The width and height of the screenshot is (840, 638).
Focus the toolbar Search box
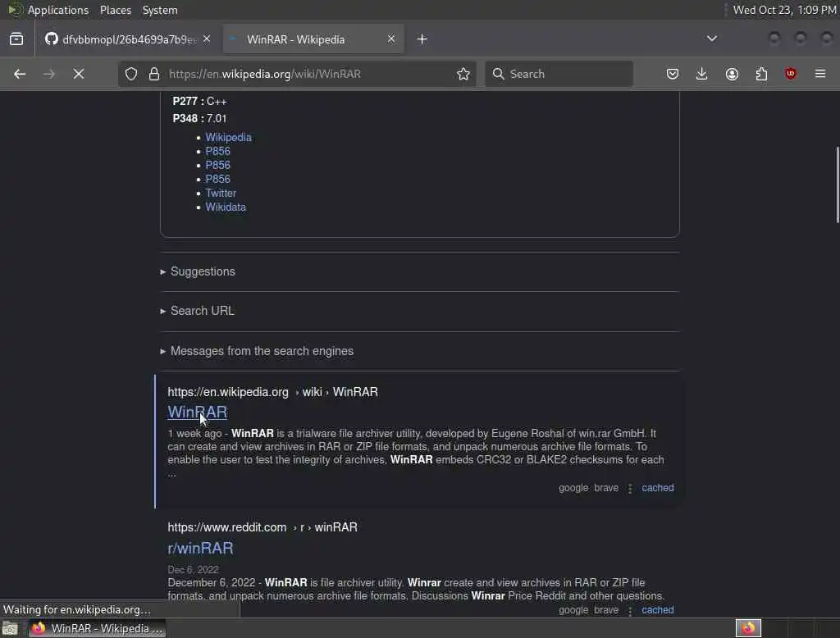[559, 74]
